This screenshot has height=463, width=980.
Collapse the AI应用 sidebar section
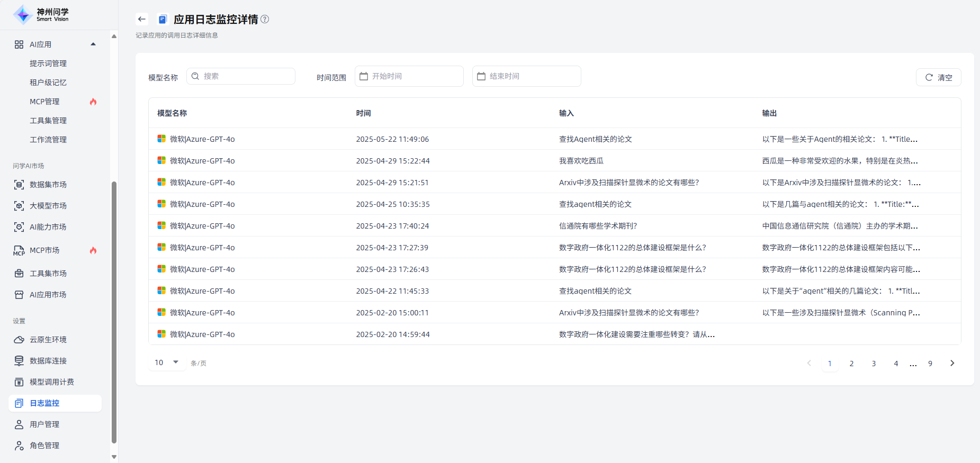(93, 44)
